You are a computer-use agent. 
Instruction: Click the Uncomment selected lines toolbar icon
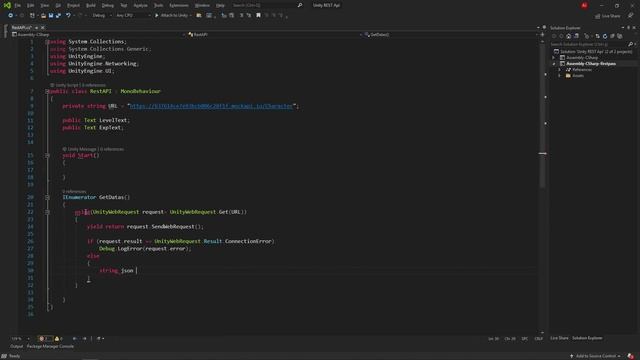click(x=249, y=16)
